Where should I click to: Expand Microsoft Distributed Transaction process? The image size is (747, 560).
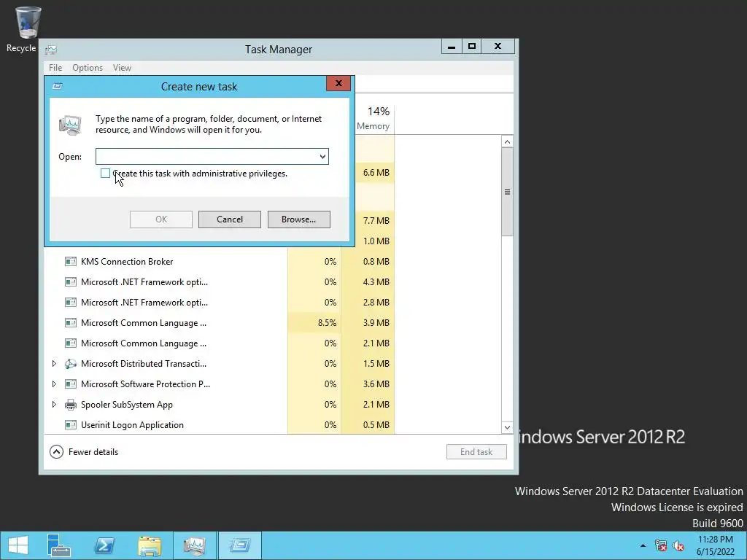54,364
